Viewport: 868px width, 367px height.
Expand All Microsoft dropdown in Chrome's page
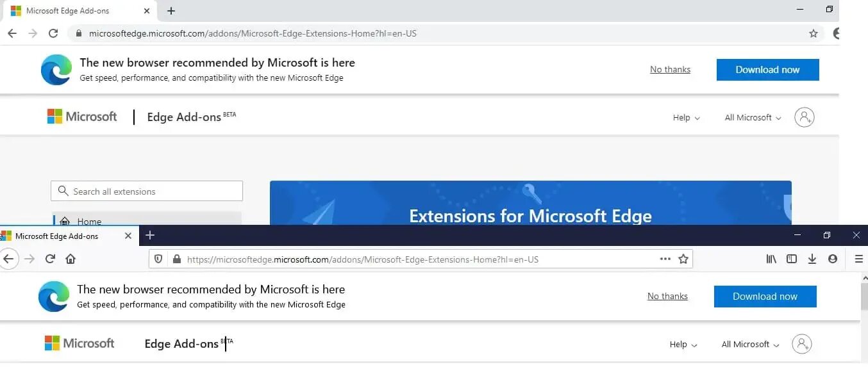[x=753, y=118]
